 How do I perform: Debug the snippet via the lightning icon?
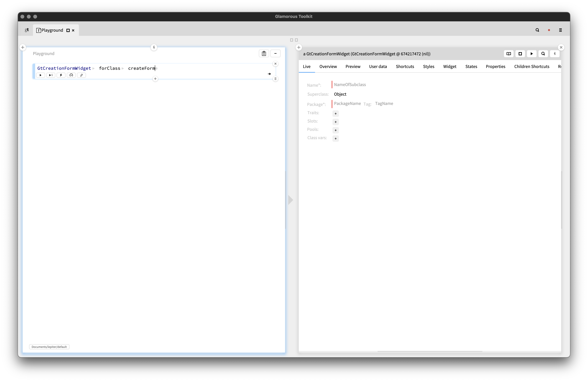click(x=61, y=75)
